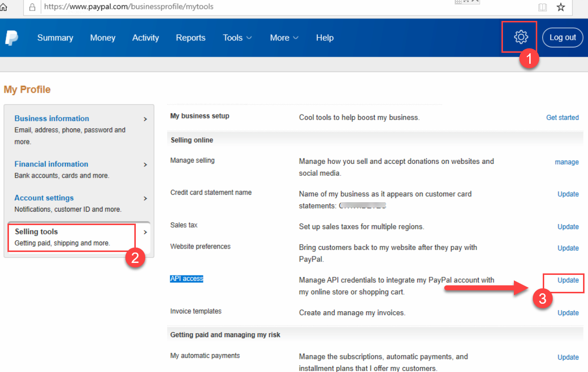Click the address bar lock icon
Screen dimensions: 588x372
32,7
